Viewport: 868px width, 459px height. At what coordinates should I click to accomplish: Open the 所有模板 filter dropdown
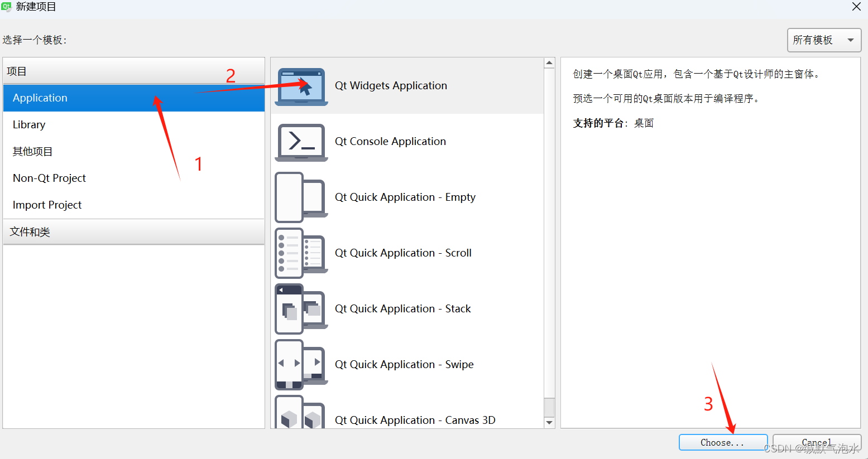pos(824,40)
